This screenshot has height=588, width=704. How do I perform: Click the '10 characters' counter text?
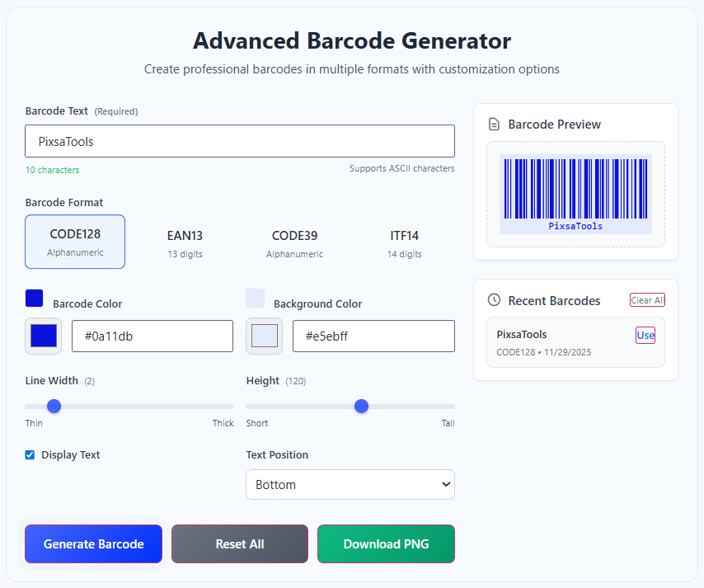point(52,170)
